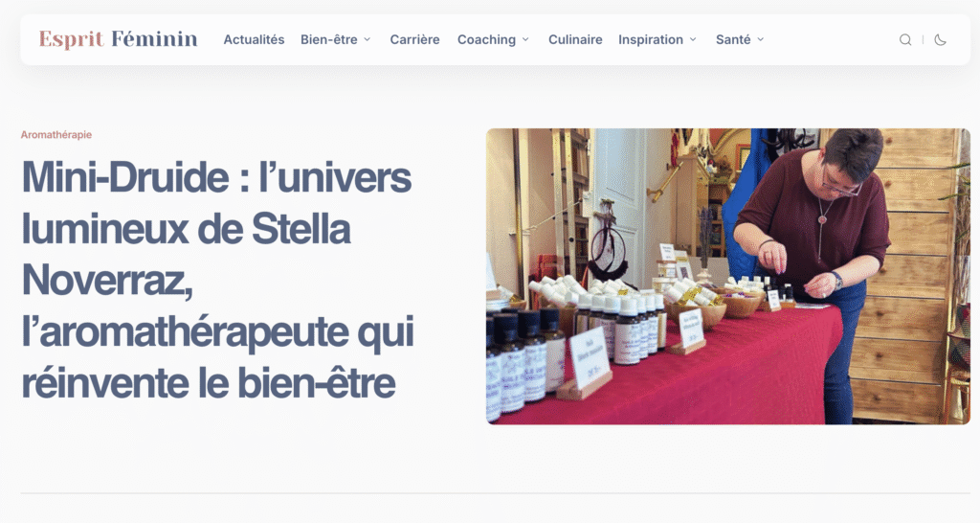The height and width of the screenshot is (523, 980).
Task: Open the aromatherapy stand featured image
Action: click(728, 277)
